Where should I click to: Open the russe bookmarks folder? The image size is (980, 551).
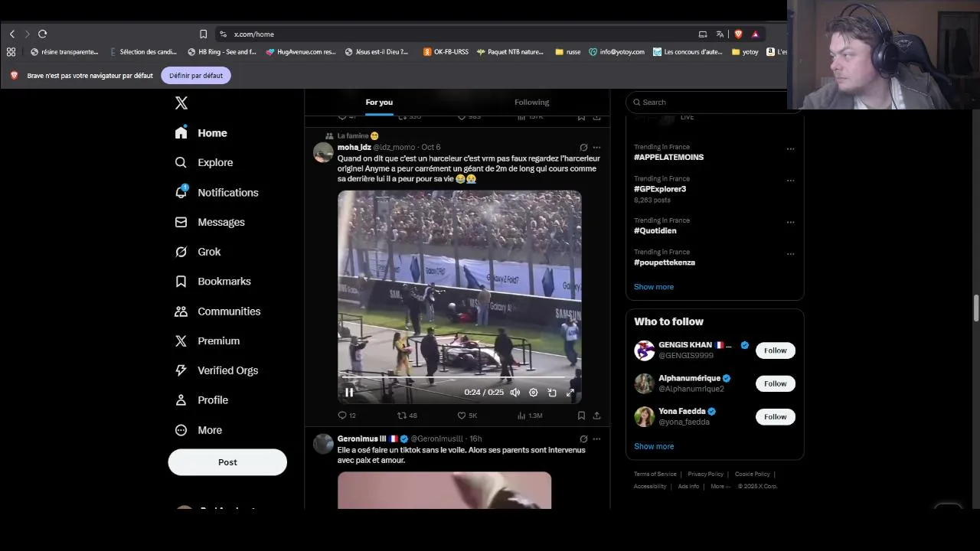tap(567, 52)
